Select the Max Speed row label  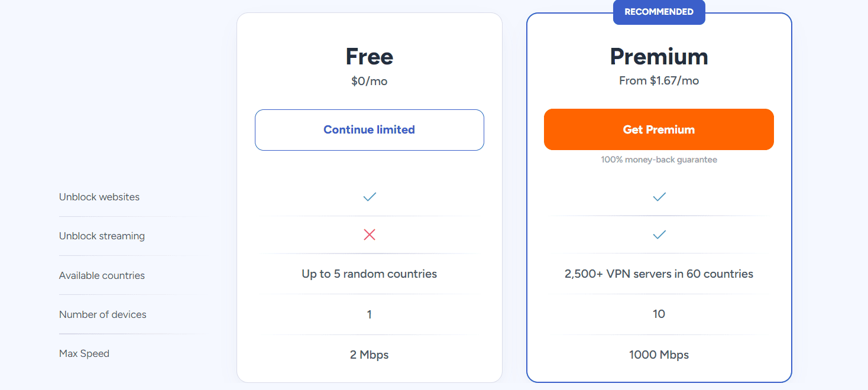pos(84,353)
